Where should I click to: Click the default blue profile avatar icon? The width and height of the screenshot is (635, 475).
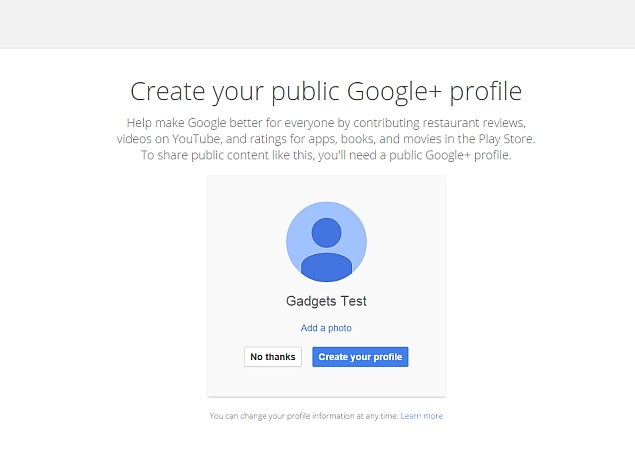(x=326, y=242)
